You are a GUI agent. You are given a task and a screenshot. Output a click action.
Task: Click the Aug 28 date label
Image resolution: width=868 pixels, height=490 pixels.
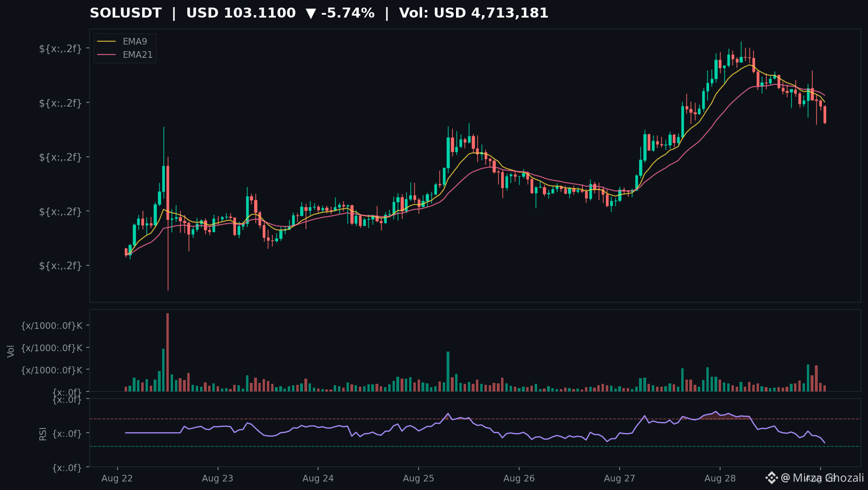pos(720,478)
